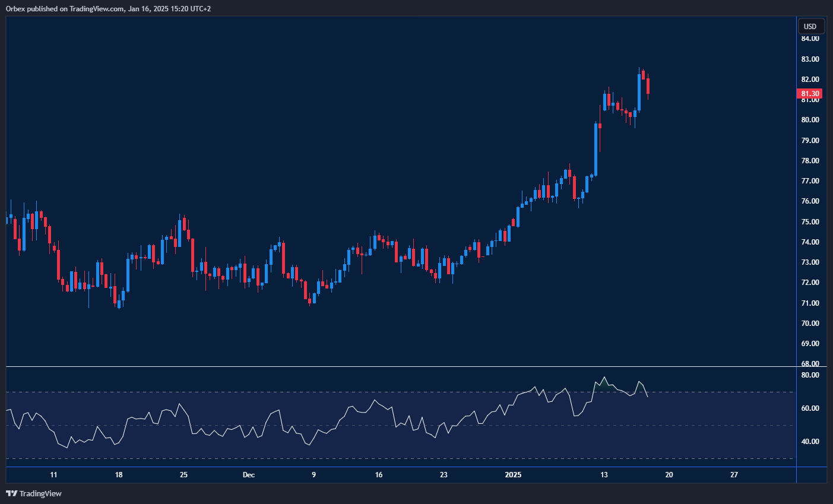Click the 27 date label on the time axis
This screenshot has height=504, width=833.
[x=734, y=475]
